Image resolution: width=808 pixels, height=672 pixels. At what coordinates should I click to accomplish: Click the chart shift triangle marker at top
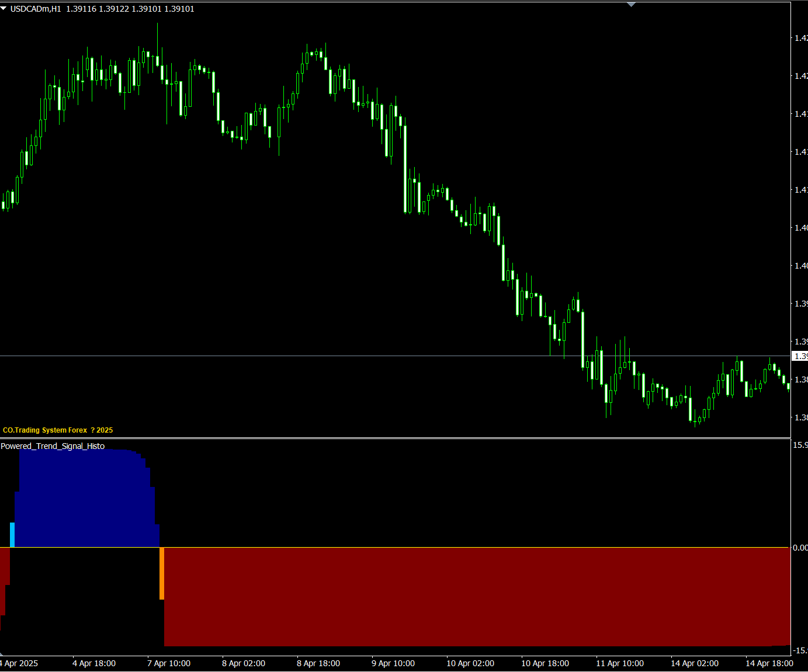click(631, 4)
